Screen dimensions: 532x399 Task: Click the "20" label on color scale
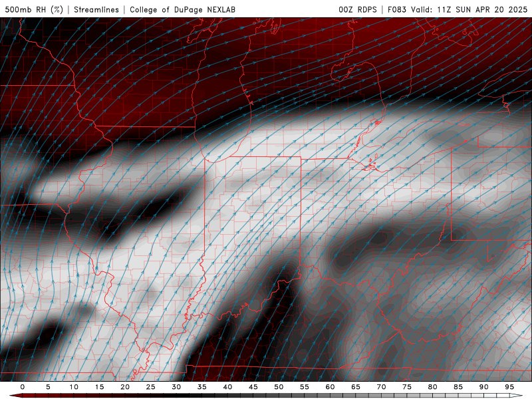point(125,387)
